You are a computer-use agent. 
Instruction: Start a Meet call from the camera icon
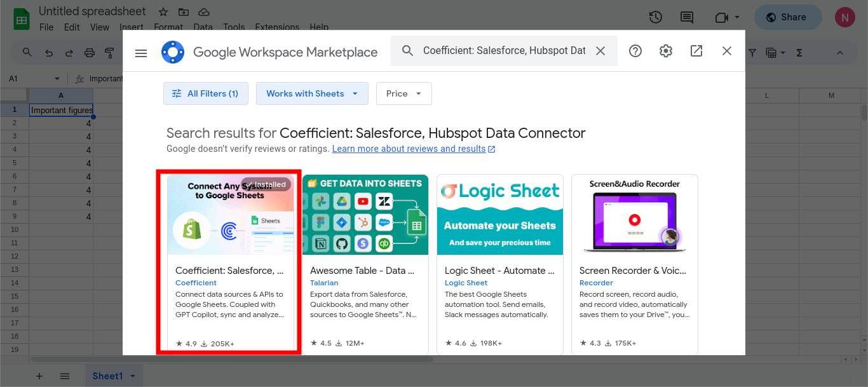point(721,17)
